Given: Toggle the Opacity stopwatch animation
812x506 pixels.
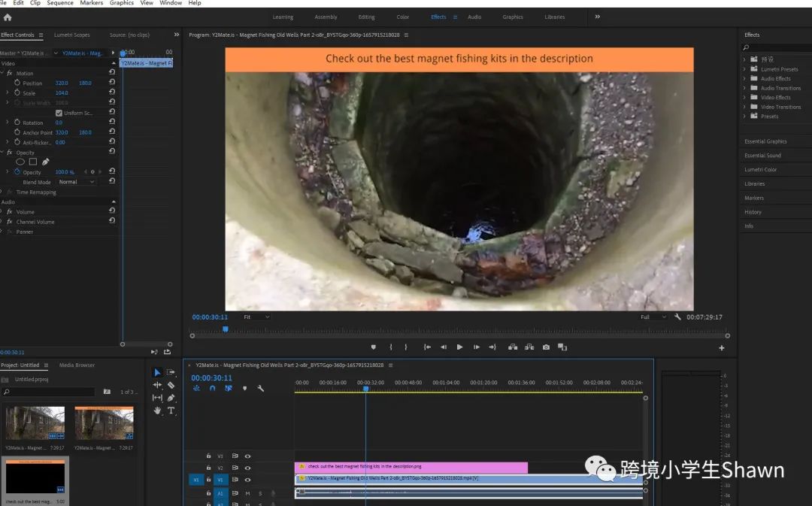Looking at the screenshot, I should 17,172.
